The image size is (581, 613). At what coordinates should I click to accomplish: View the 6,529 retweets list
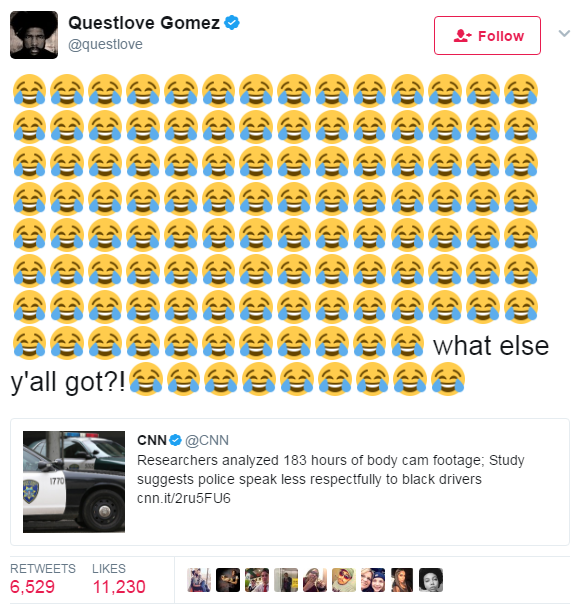(x=43, y=579)
